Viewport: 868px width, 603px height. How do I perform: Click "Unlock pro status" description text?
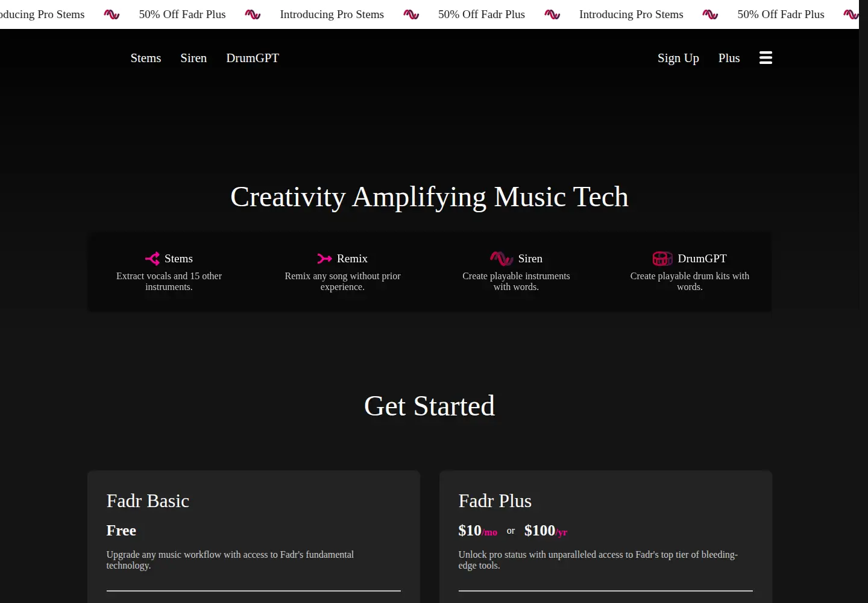pos(598,560)
